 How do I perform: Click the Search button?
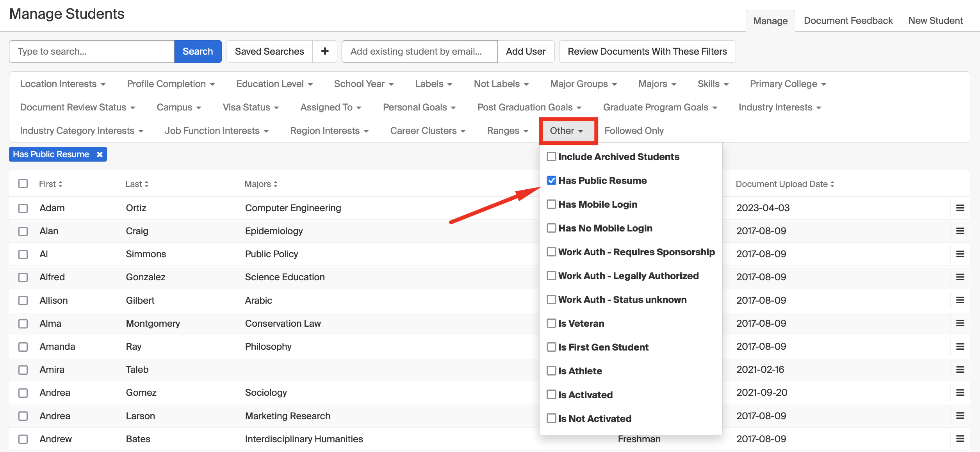click(198, 51)
